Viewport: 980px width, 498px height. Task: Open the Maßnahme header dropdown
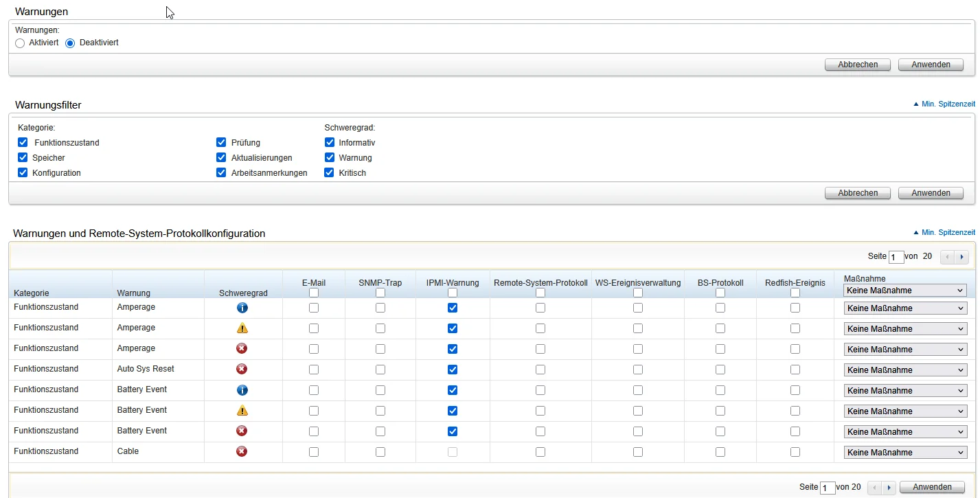pos(904,291)
